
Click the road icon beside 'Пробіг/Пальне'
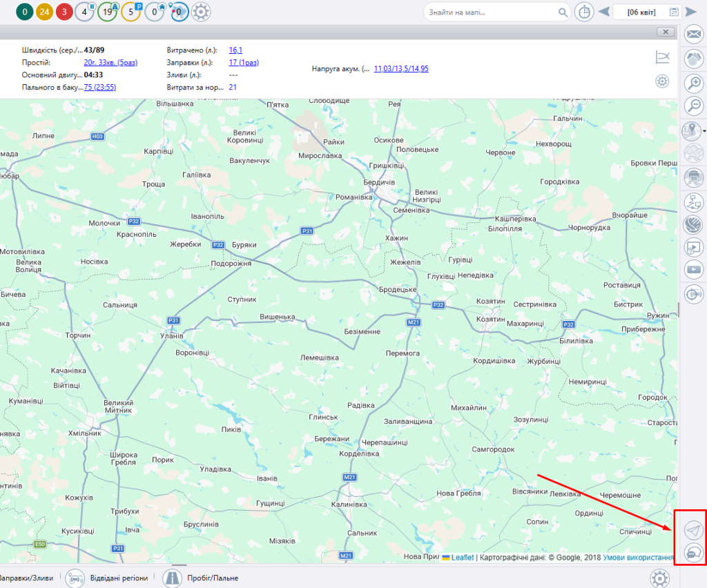(x=172, y=578)
